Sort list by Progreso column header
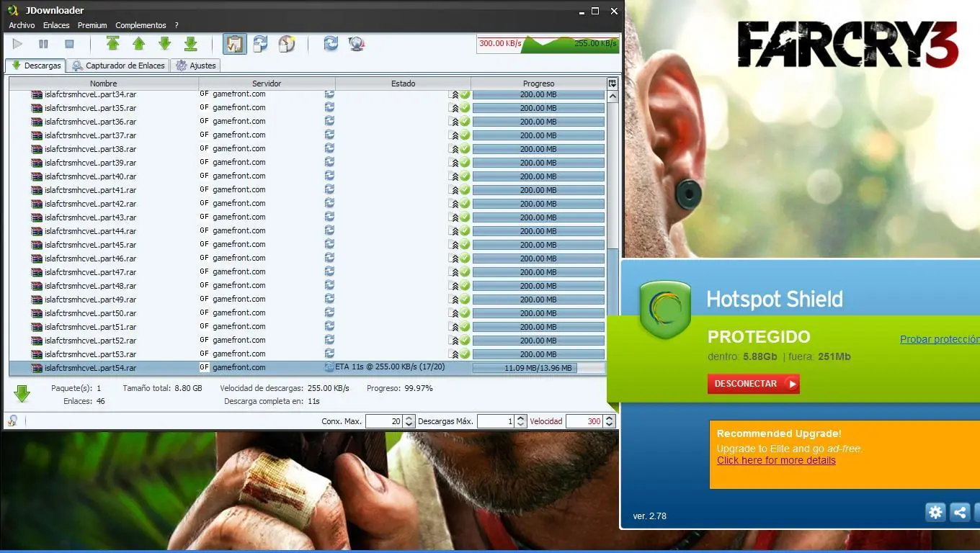Screen dimensions: 980x553 click(x=539, y=84)
